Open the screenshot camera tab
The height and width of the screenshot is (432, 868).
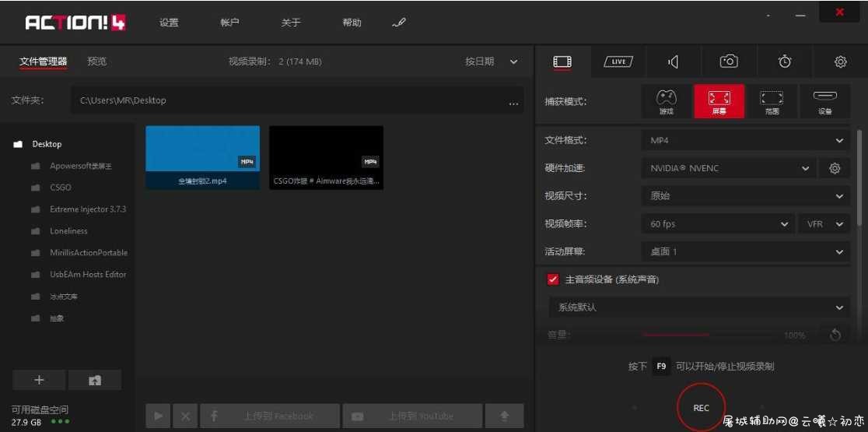click(x=729, y=61)
